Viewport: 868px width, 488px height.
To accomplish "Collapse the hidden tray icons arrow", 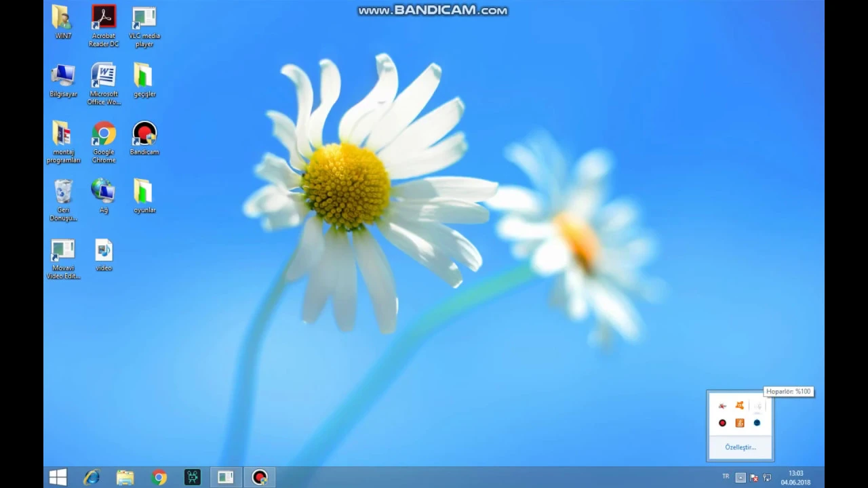I will 741,478.
